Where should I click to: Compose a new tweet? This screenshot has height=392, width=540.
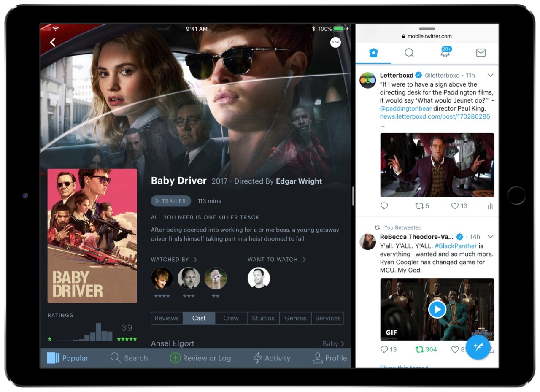click(478, 347)
